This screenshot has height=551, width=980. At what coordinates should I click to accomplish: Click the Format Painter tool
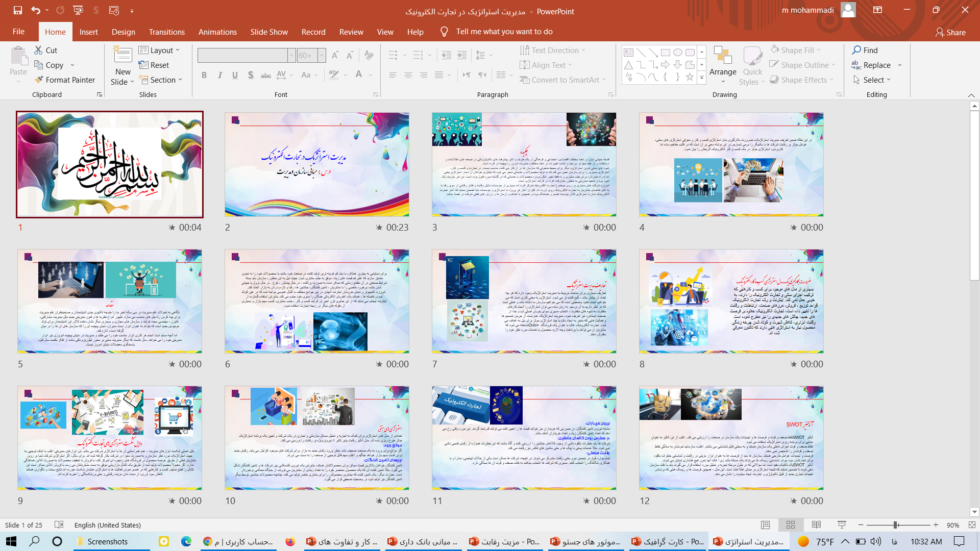click(x=65, y=80)
